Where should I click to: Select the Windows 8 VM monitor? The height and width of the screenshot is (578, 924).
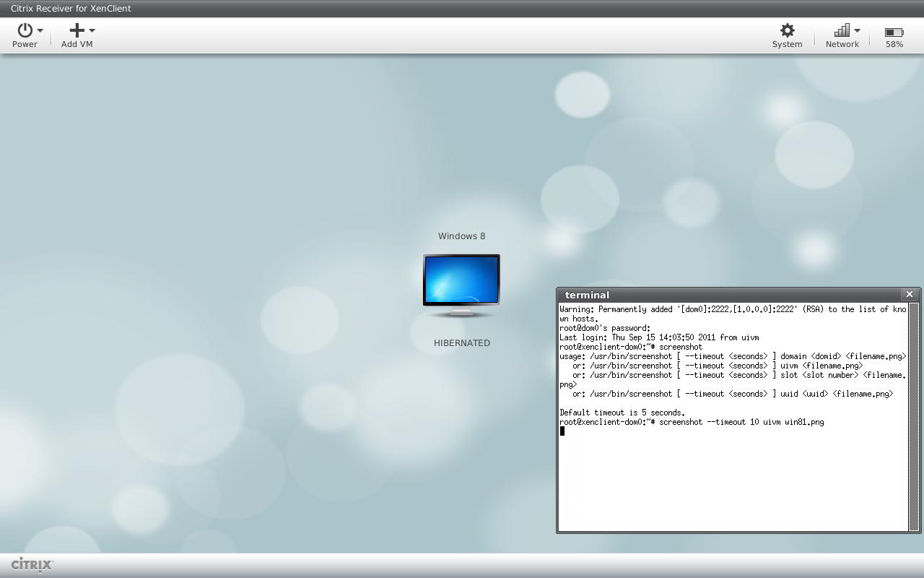click(461, 285)
